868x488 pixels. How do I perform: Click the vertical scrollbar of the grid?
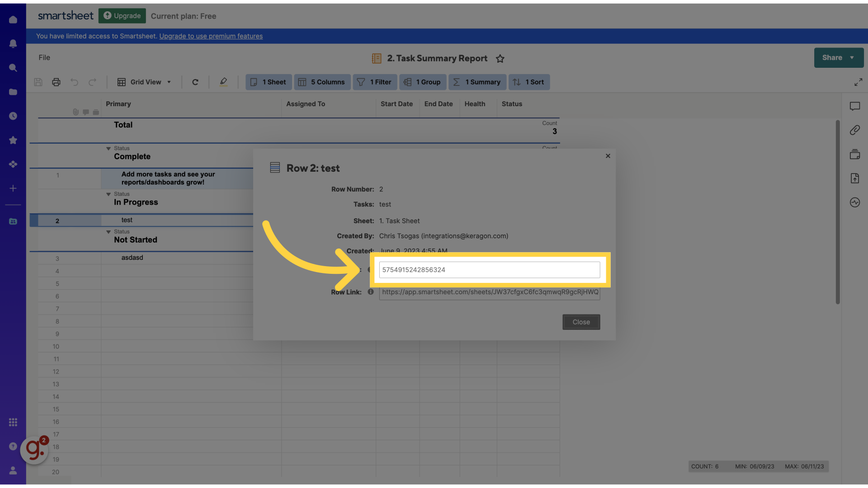coord(837,212)
